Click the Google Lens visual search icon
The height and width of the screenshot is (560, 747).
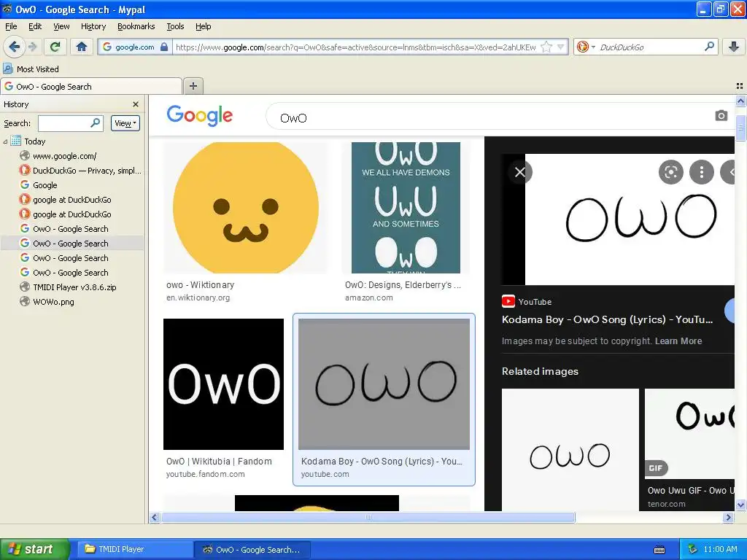point(671,172)
